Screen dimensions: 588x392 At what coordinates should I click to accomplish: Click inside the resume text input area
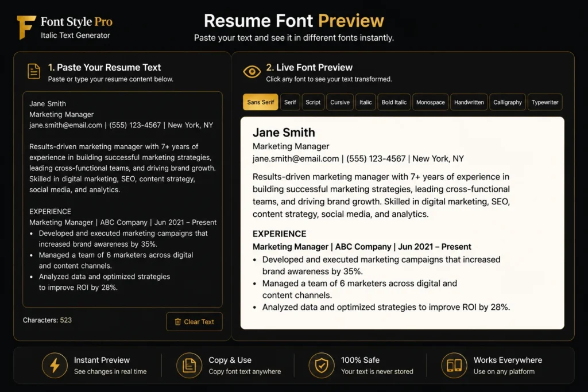coord(123,199)
